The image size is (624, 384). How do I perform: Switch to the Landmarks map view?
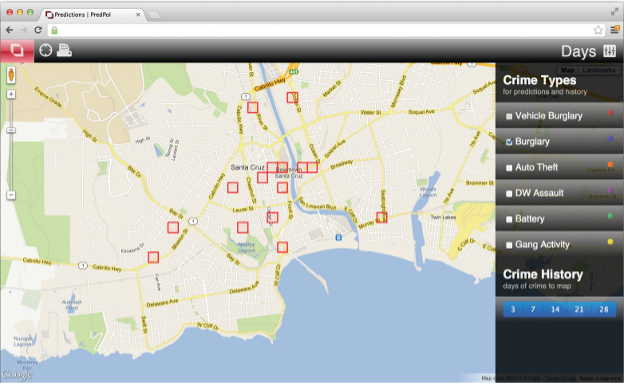point(599,70)
